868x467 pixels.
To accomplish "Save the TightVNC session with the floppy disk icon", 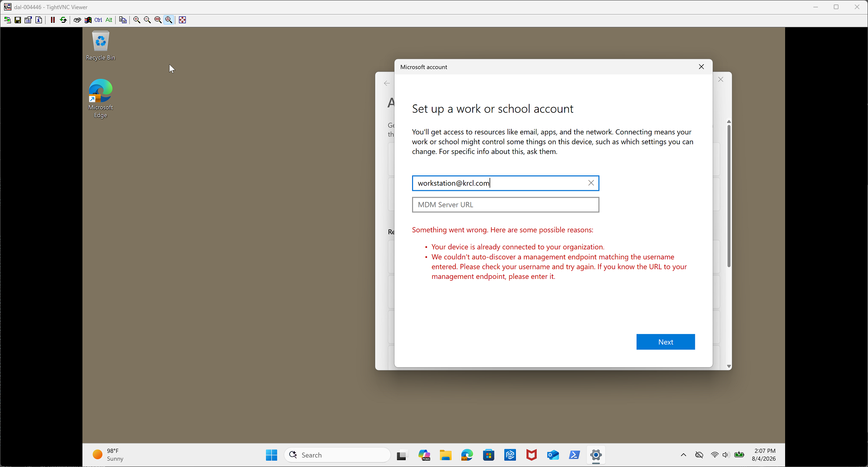I will click(x=18, y=20).
